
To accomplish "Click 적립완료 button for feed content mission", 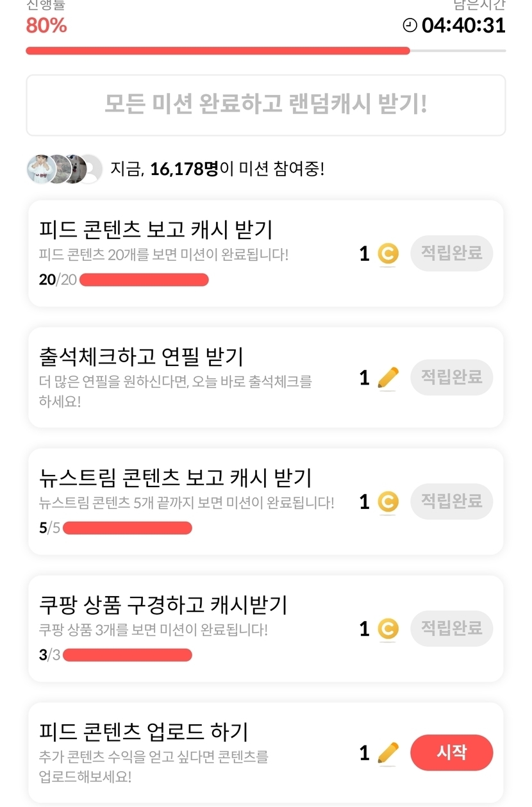I will click(451, 253).
